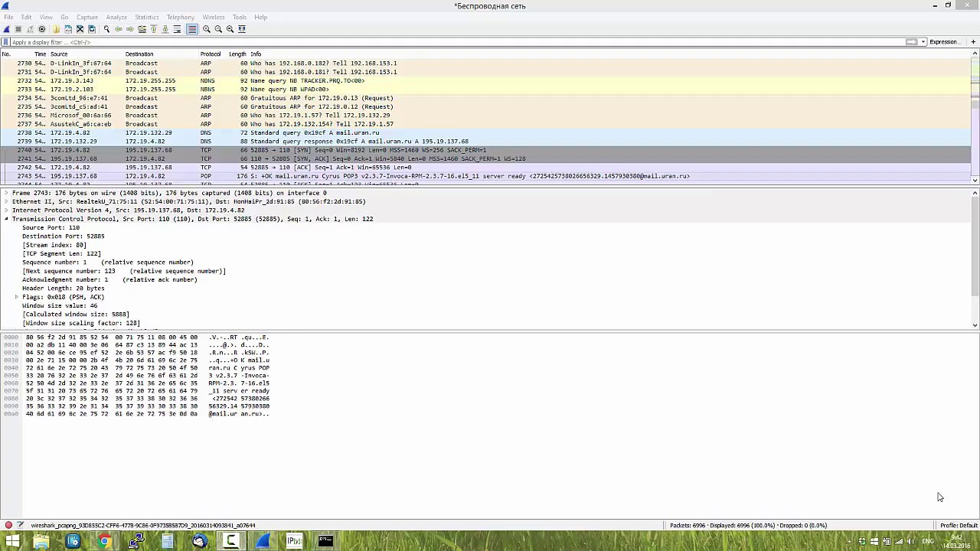Expand the Flags: 0x018 (PSH, ACK) node

(17, 297)
